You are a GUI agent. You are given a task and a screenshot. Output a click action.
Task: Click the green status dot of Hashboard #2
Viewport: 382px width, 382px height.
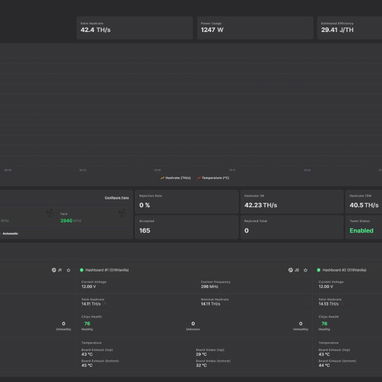point(318,270)
